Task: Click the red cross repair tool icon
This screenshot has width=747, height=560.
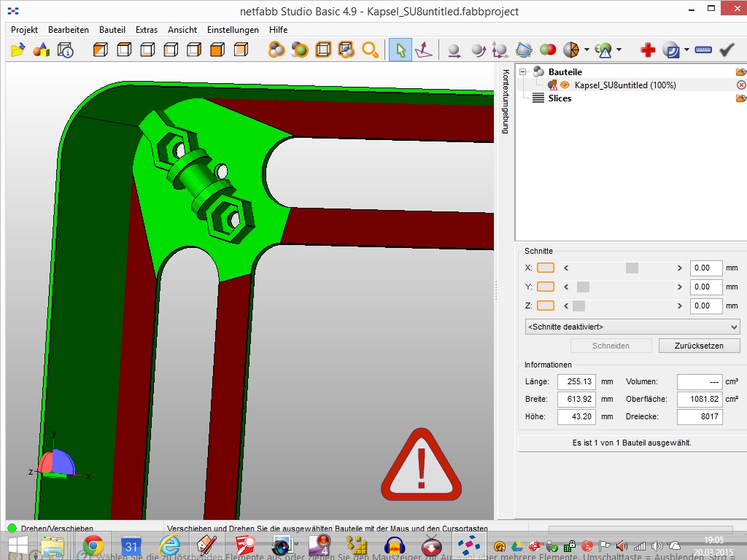Action: click(647, 50)
